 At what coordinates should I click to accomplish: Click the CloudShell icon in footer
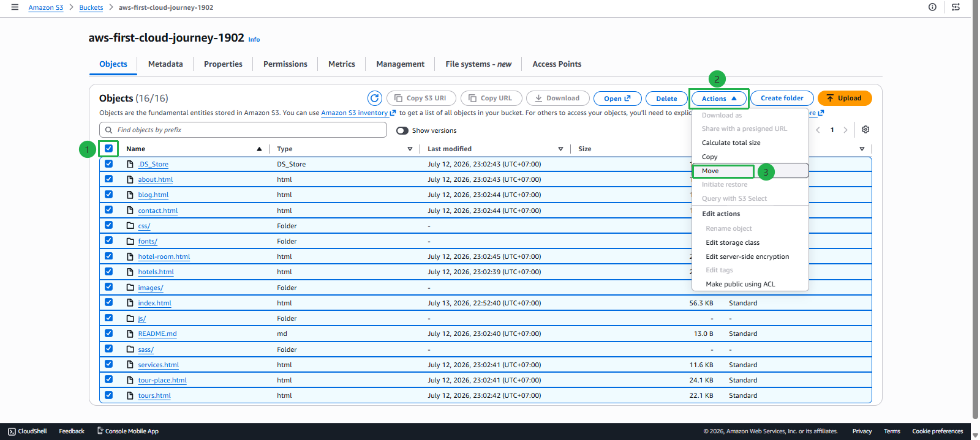pyautogui.click(x=12, y=431)
